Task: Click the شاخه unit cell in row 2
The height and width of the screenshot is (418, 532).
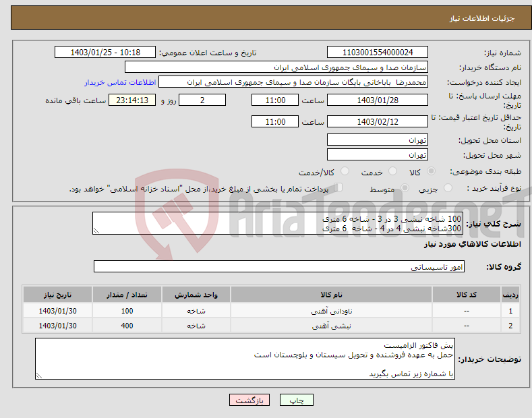Action: click(196, 326)
